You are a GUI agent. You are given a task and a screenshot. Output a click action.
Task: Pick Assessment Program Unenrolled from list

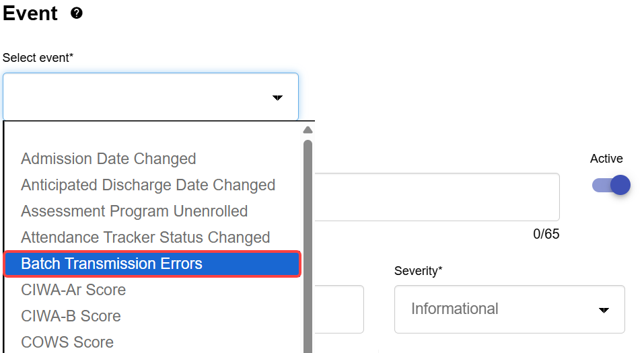point(134,211)
